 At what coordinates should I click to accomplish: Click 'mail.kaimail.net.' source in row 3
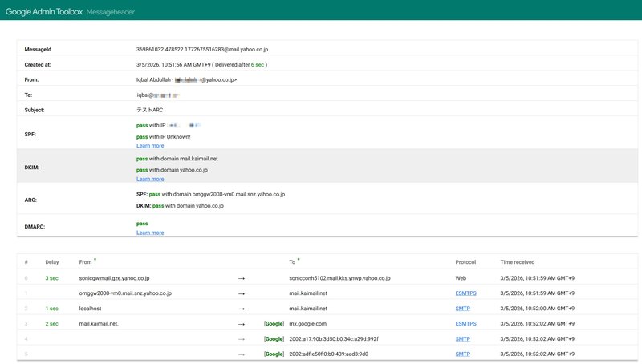[99, 323]
